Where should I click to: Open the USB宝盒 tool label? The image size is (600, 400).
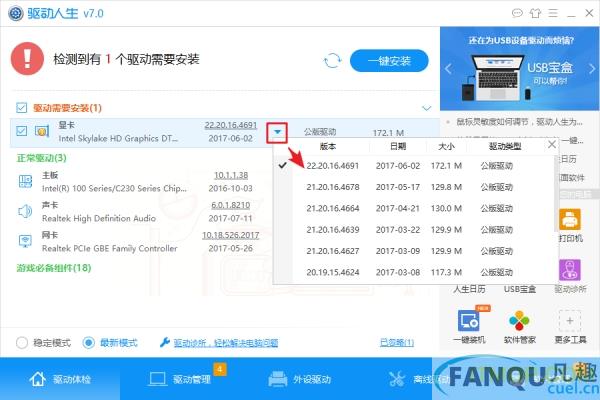coord(520,289)
